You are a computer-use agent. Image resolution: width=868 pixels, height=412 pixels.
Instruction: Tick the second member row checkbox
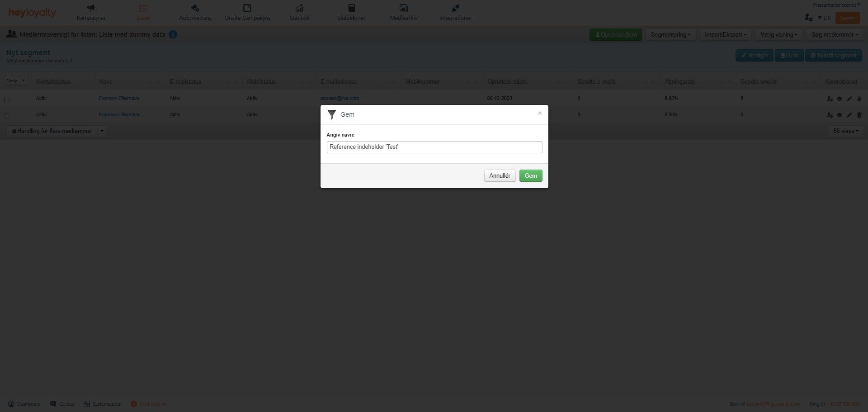[x=7, y=116]
